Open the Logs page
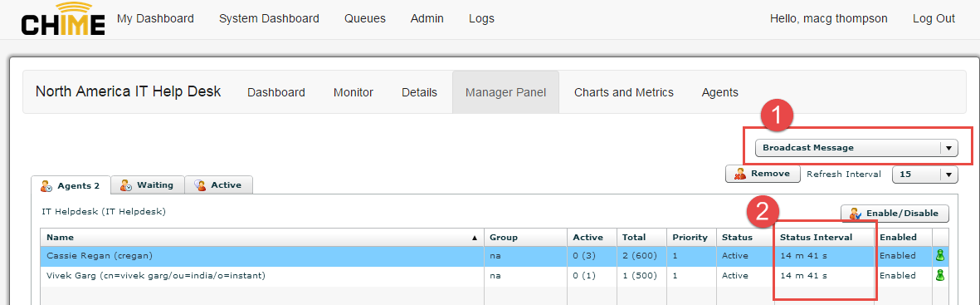 coord(481,19)
